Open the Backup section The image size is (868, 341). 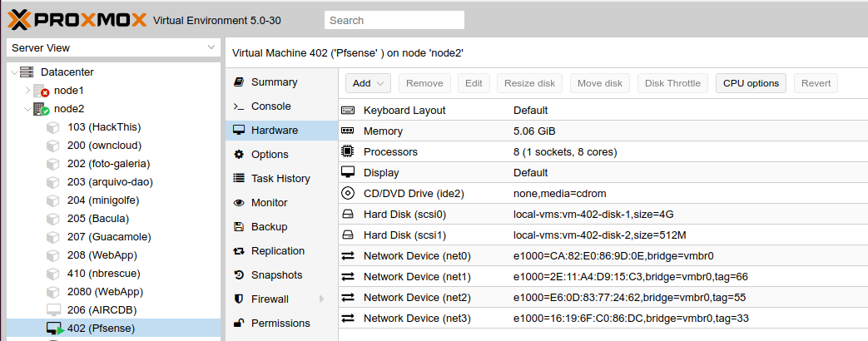click(x=269, y=227)
